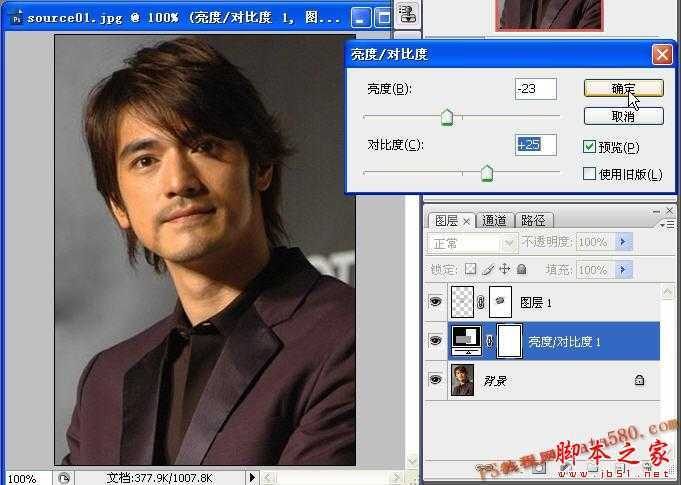Toggle lock transparent pixels icon
Image resolution: width=681 pixels, height=485 pixels.
click(470, 269)
